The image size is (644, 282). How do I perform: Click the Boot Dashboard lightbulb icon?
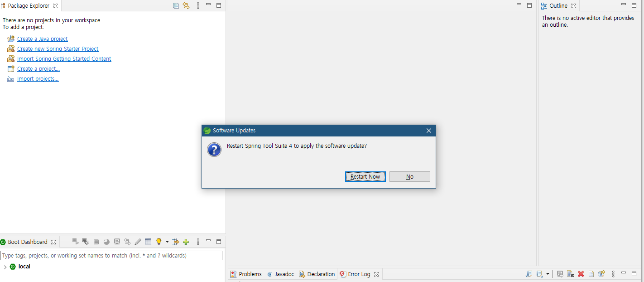click(x=159, y=242)
